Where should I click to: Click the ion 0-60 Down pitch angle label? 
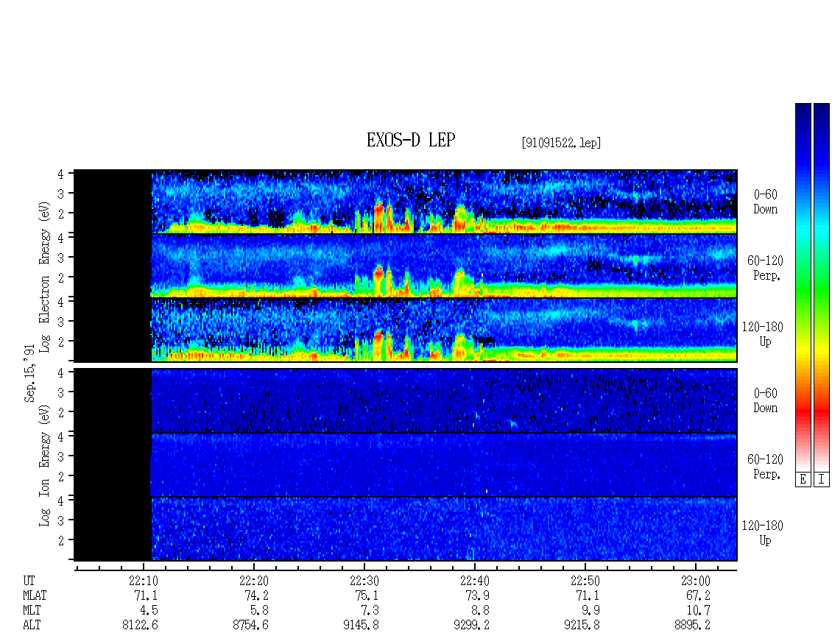[765, 400]
